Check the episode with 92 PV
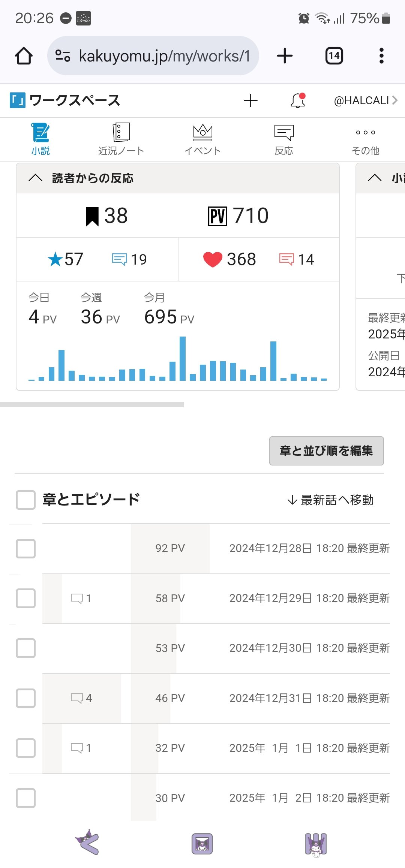Viewport: 405px width, 868px height. click(26, 549)
